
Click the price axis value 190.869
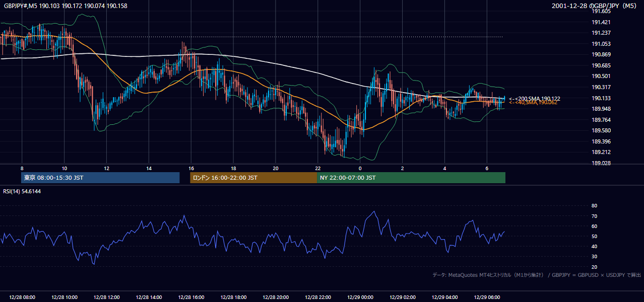click(x=601, y=54)
